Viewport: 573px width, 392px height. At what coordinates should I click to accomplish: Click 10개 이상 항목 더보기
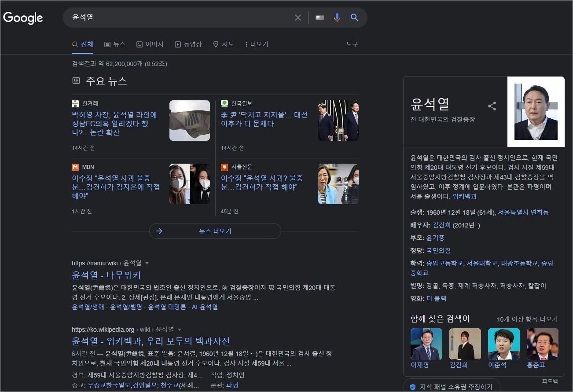527,319
